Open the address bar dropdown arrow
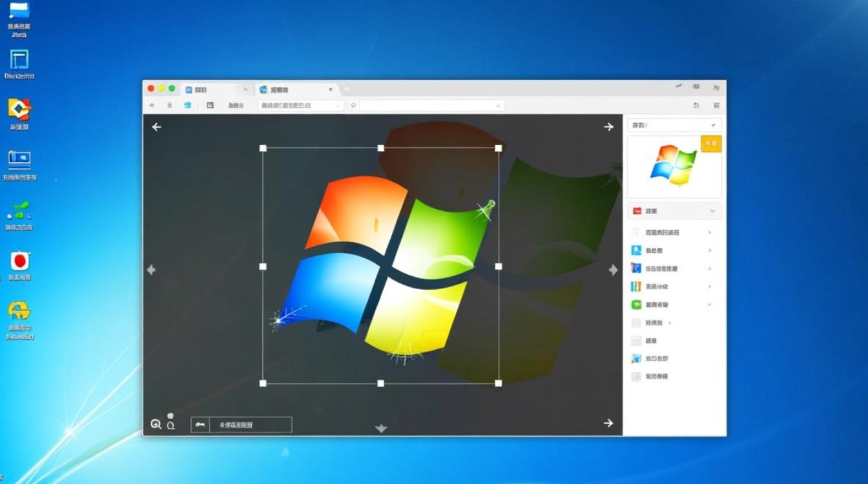Viewport: 868px width, 484px height. (x=336, y=105)
